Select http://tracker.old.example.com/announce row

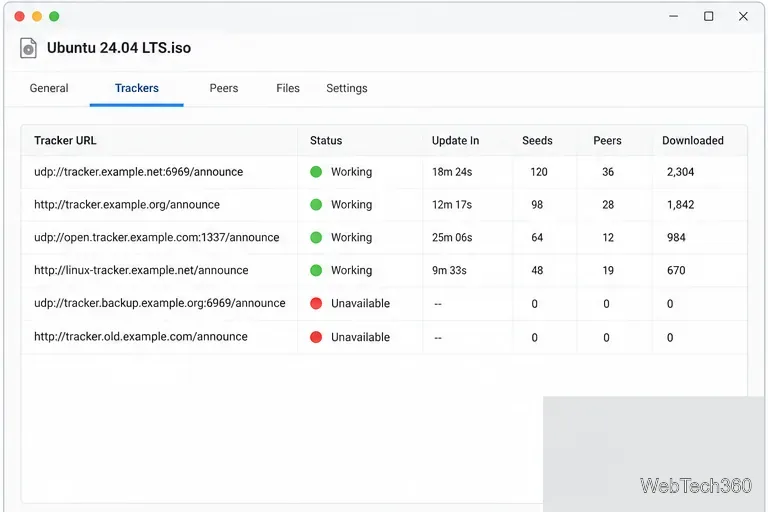[384, 337]
